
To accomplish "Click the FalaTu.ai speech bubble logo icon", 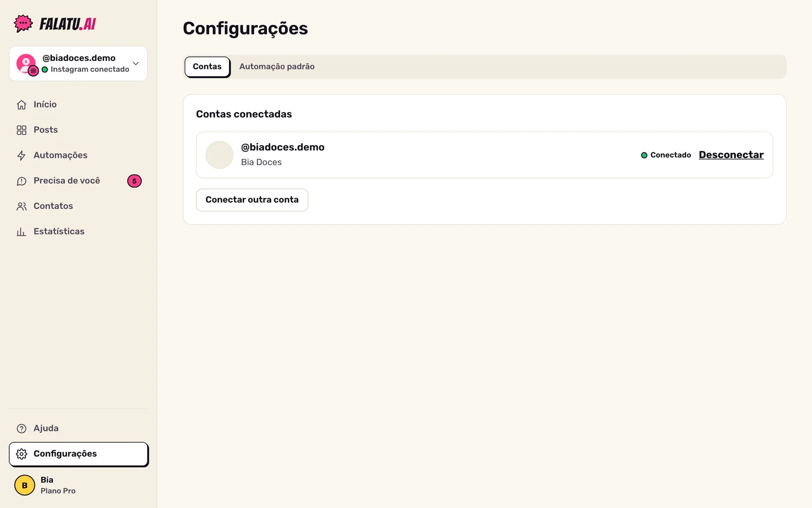I will pos(23,23).
